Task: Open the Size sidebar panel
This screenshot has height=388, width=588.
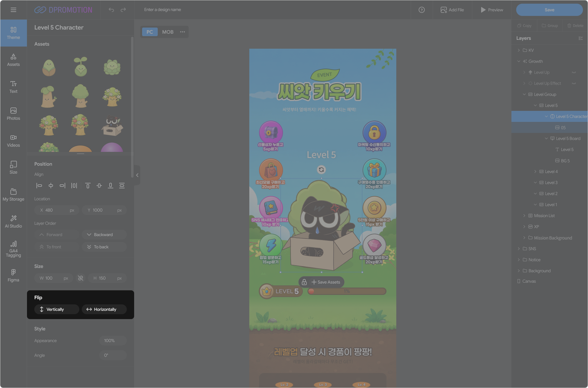Action: pos(13,168)
